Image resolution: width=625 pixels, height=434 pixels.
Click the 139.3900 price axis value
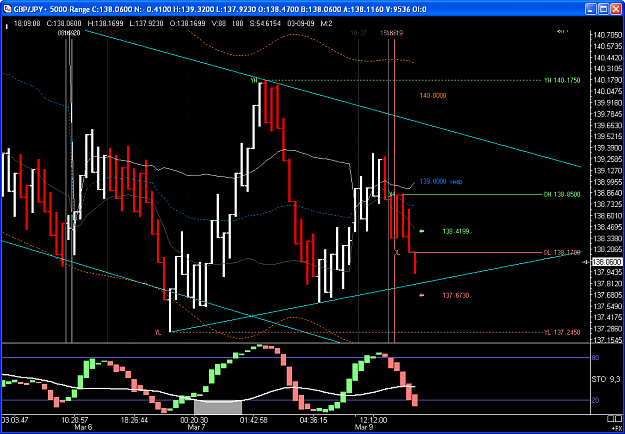click(607, 148)
